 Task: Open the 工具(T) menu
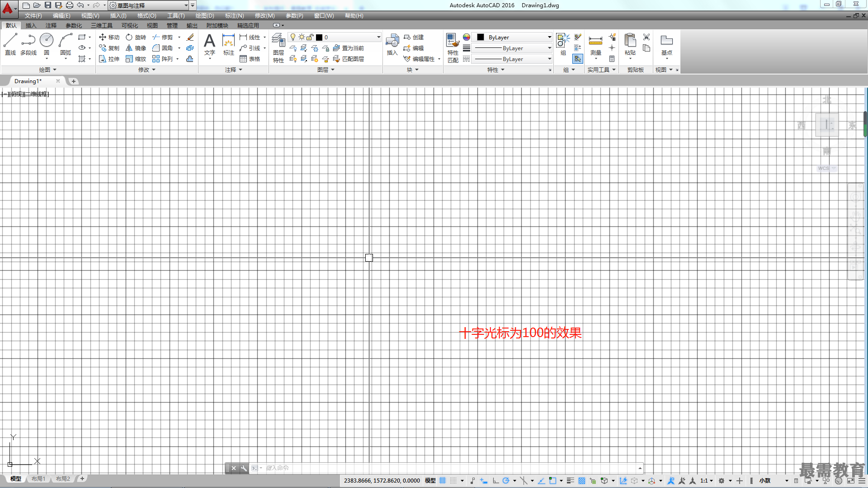point(176,16)
